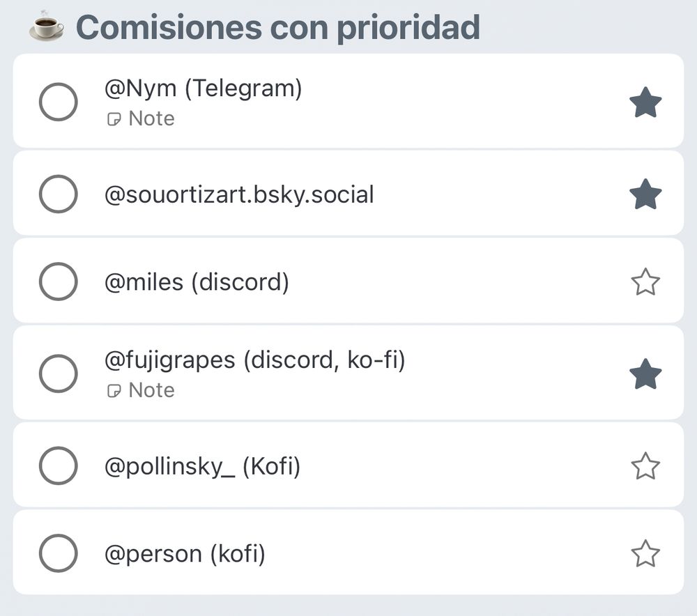Open the Note icon under @Nym
The width and height of the screenshot is (697, 616).
click(x=113, y=119)
